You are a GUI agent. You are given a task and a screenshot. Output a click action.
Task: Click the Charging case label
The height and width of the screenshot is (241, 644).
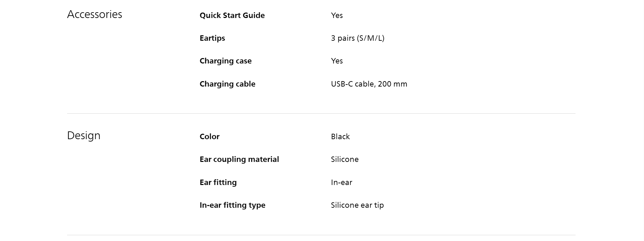(x=225, y=61)
